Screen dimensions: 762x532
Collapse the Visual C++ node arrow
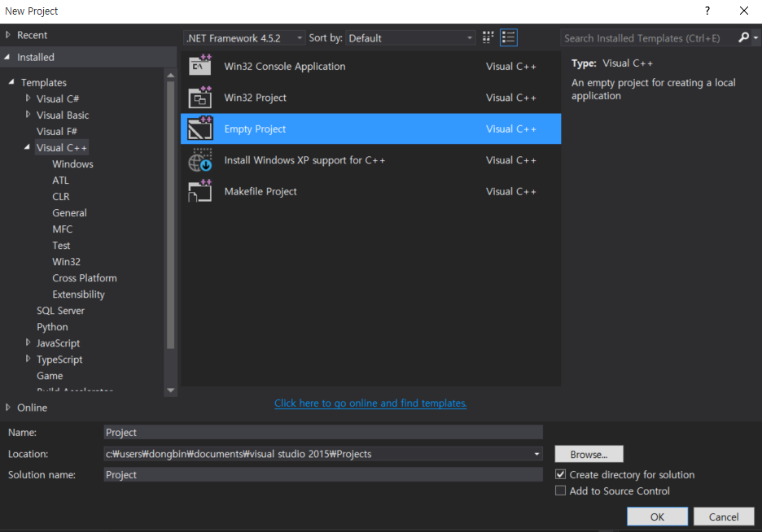[27, 147]
